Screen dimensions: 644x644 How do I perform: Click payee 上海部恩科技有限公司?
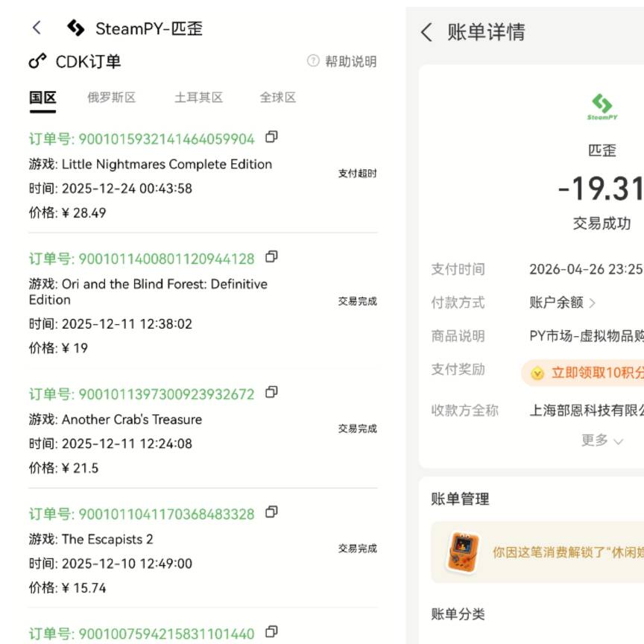pyautogui.click(x=587, y=410)
